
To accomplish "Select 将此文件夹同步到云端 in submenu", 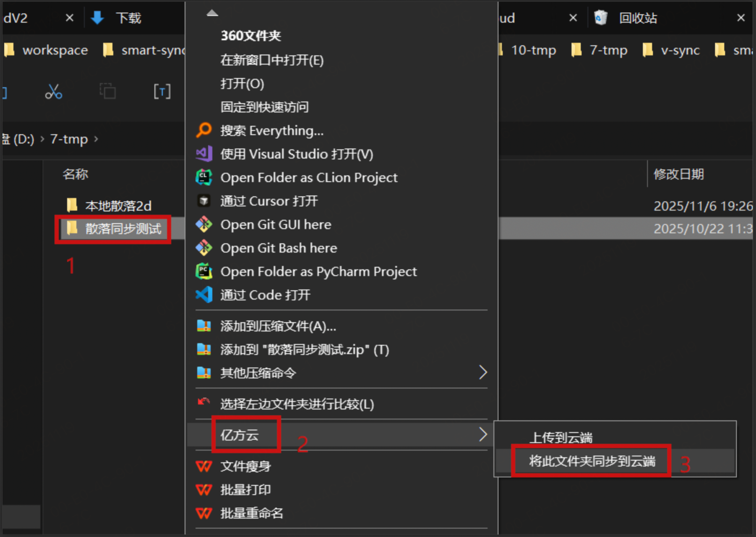I will tap(592, 461).
